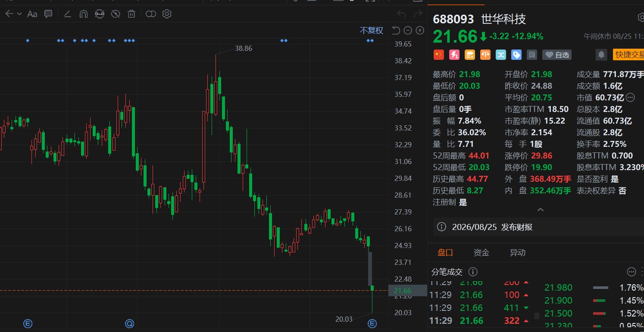Select the angle line drawing tool

point(68,14)
